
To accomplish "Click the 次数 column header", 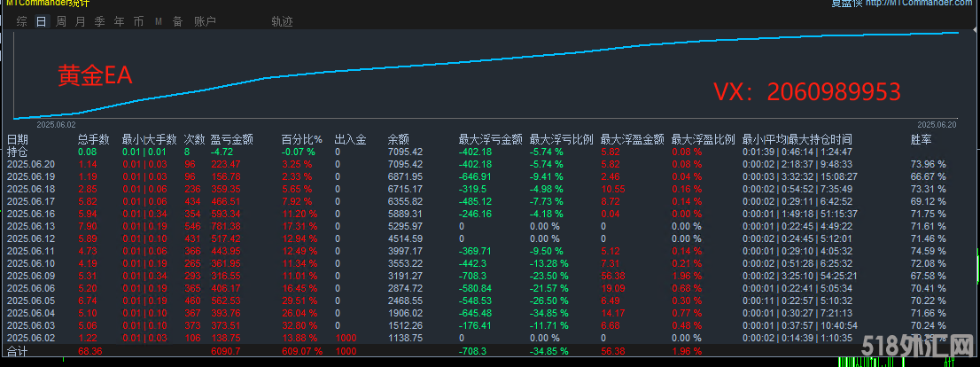I will (194, 139).
